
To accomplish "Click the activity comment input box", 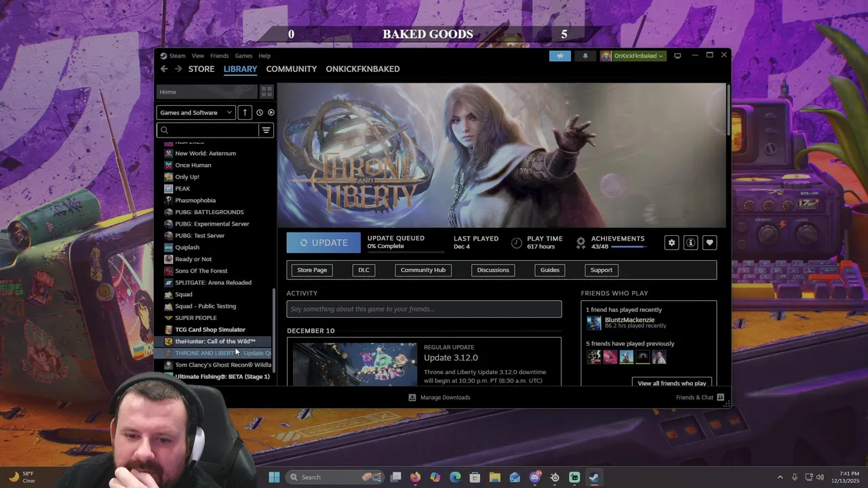I will tap(425, 309).
